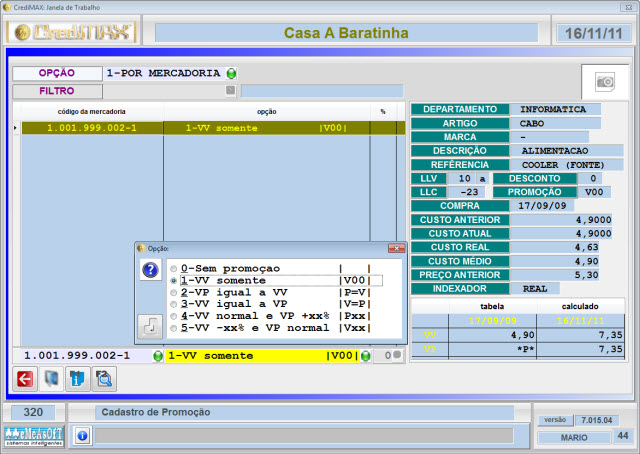Click green indicator after V00 in yellow field
Viewport: 640px width, 454px height.
365,355
